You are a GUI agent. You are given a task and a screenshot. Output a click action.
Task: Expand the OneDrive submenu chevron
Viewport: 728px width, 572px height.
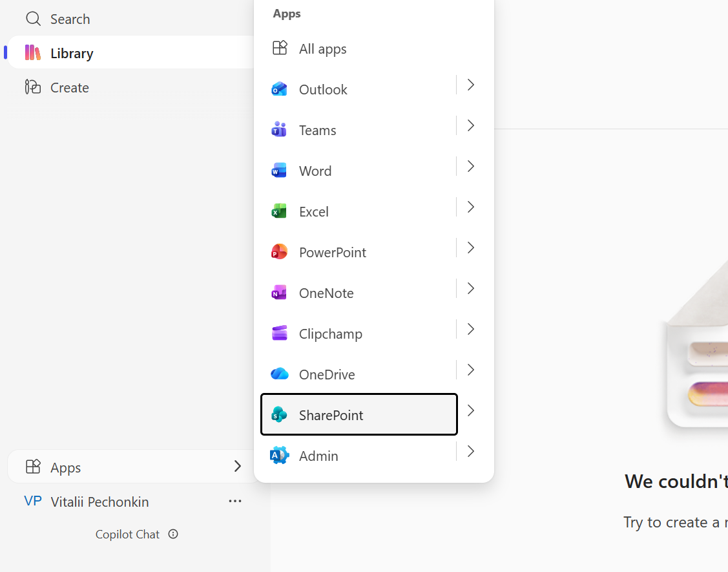pos(471,370)
